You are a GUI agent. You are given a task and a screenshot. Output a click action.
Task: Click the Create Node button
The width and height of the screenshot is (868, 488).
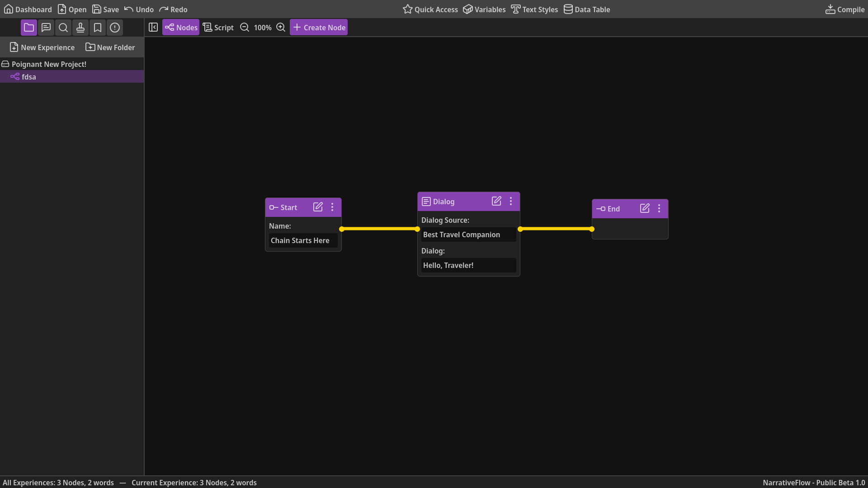click(319, 28)
